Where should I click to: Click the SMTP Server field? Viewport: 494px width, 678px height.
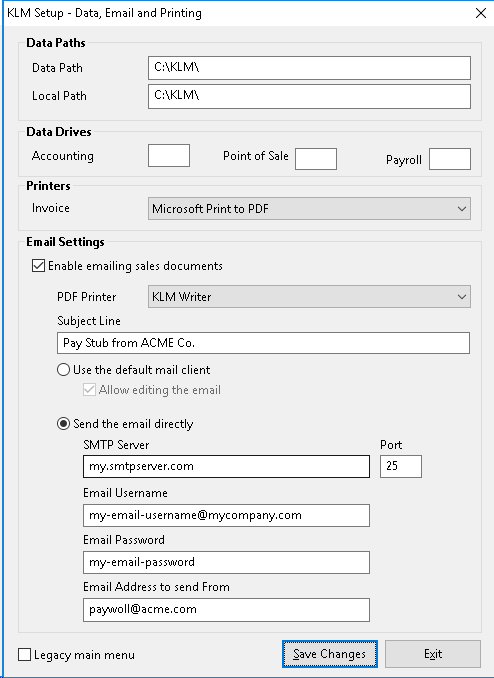226,466
